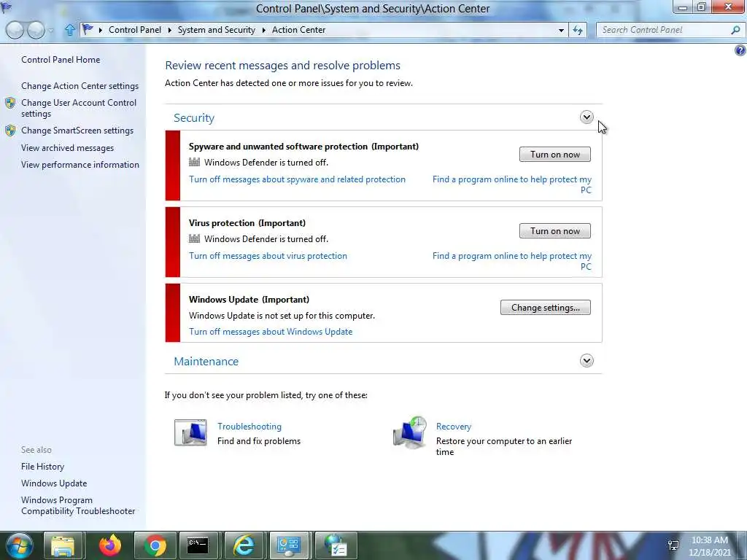Open Change User Account Control settings
Viewport: 747px width, 560px height.
[x=79, y=108]
